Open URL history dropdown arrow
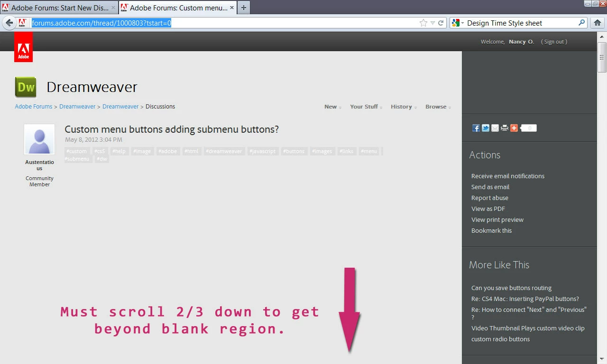The image size is (607, 364). 432,23
